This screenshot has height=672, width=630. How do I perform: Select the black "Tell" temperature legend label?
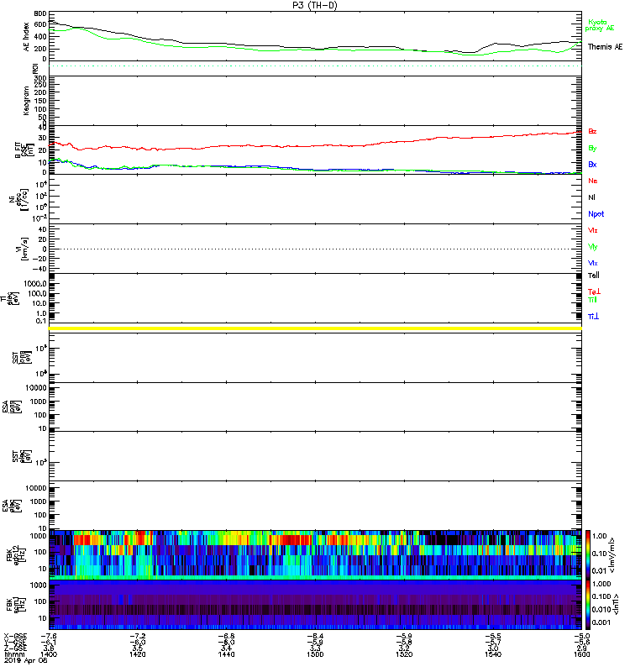click(x=593, y=276)
